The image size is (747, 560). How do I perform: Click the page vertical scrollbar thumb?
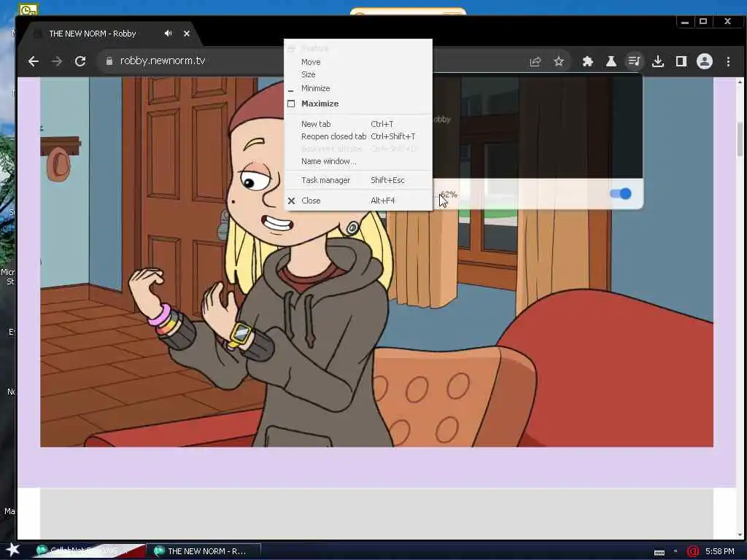[740, 139]
